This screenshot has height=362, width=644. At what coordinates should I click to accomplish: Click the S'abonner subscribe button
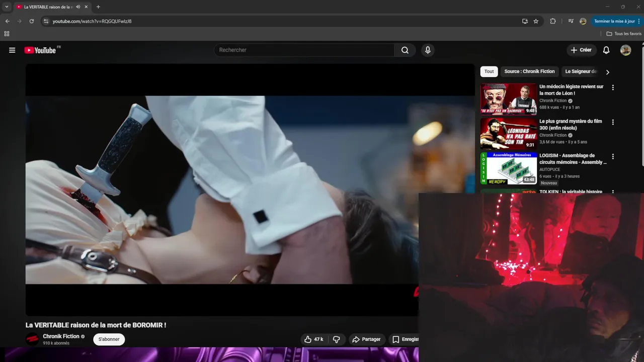coord(109,339)
